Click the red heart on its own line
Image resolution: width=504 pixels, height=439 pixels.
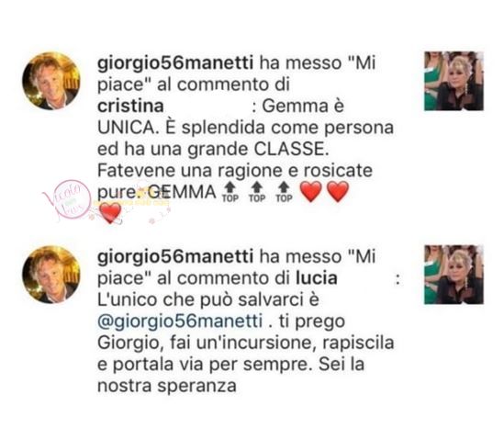pos(110,213)
